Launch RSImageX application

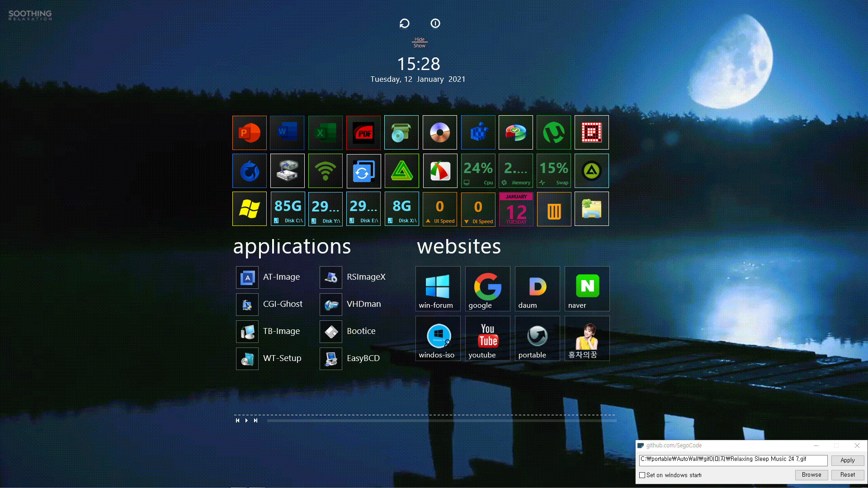tap(353, 277)
